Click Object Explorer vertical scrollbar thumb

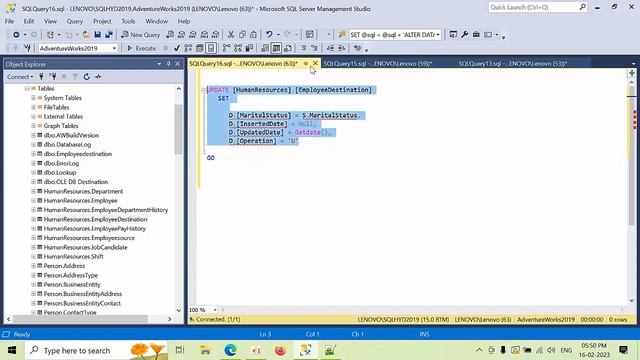(178, 129)
